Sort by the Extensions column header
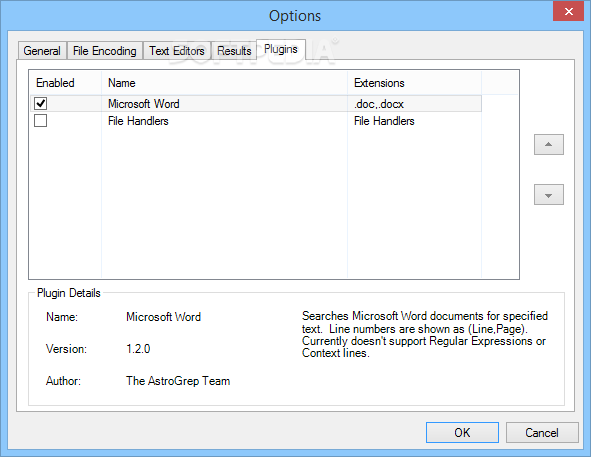Viewport: 591px width, 457px height. click(x=414, y=83)
